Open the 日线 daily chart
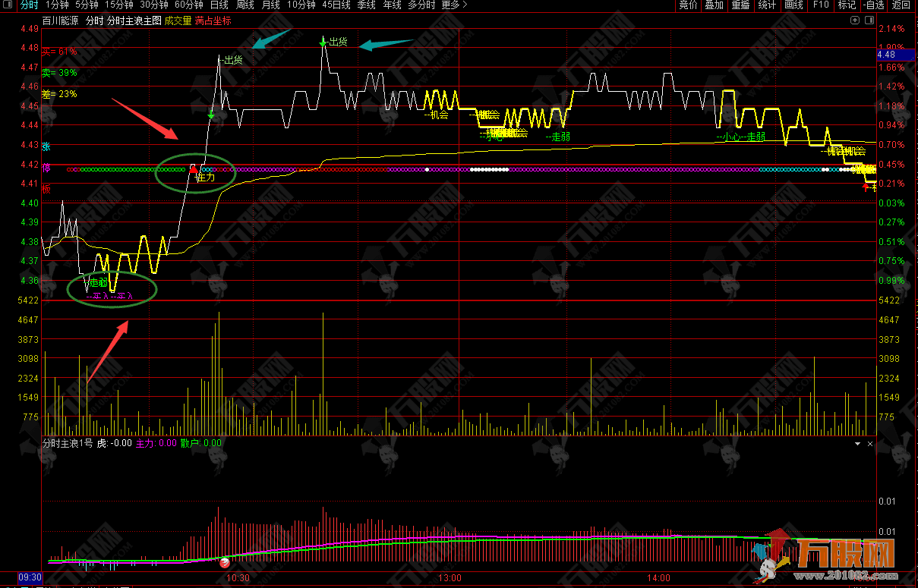918x588 pixels. click(219, 5)
